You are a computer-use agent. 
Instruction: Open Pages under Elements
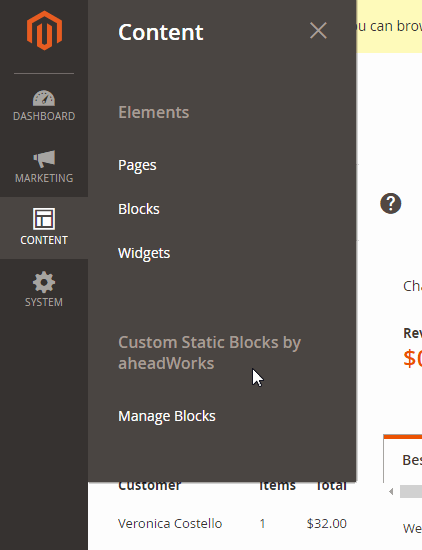(x=137, y=165)
